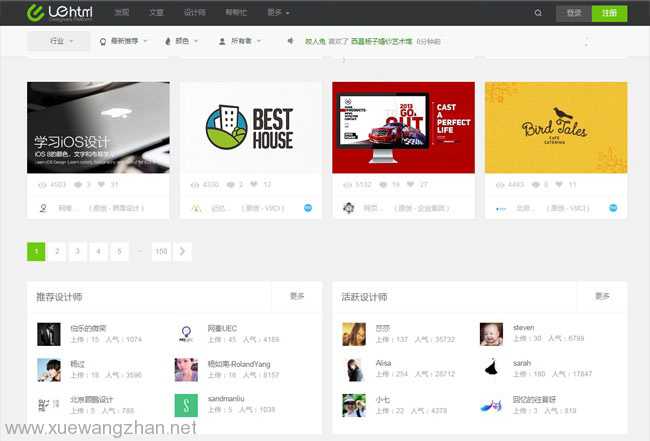Click steven's baby photo avatar

[490, 333]
